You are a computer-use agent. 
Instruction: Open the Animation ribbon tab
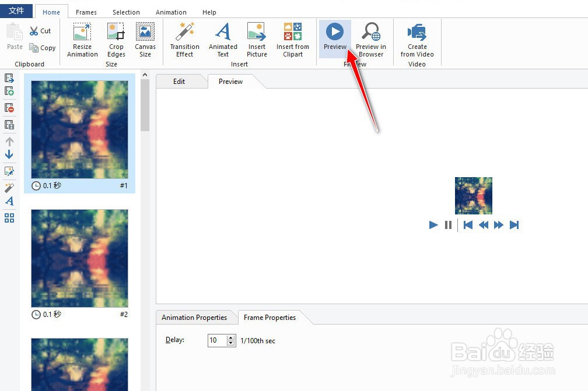171,12
